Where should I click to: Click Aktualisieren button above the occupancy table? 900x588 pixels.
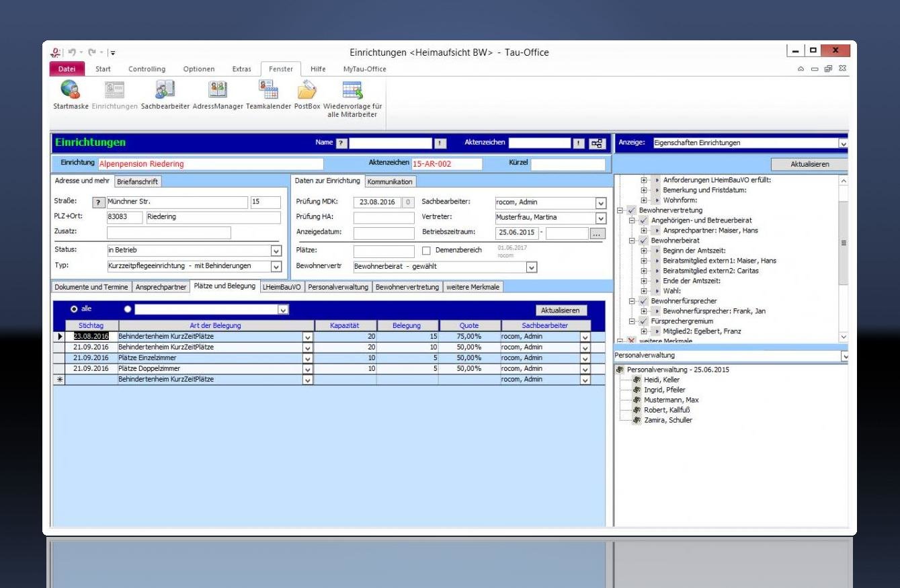tap(561, 310)
